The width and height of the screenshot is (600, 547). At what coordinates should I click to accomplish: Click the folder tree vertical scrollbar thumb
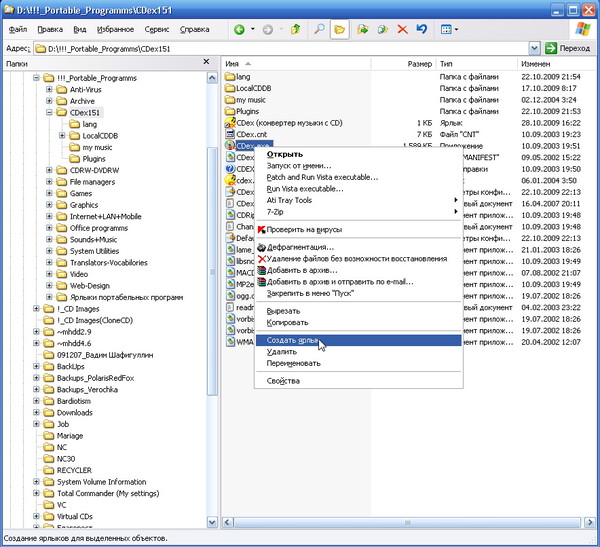click(212, 271)
